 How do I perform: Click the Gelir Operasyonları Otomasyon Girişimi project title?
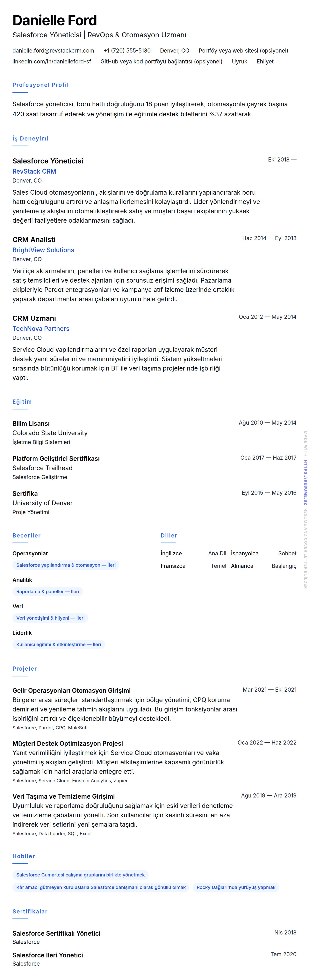point(72,690)
